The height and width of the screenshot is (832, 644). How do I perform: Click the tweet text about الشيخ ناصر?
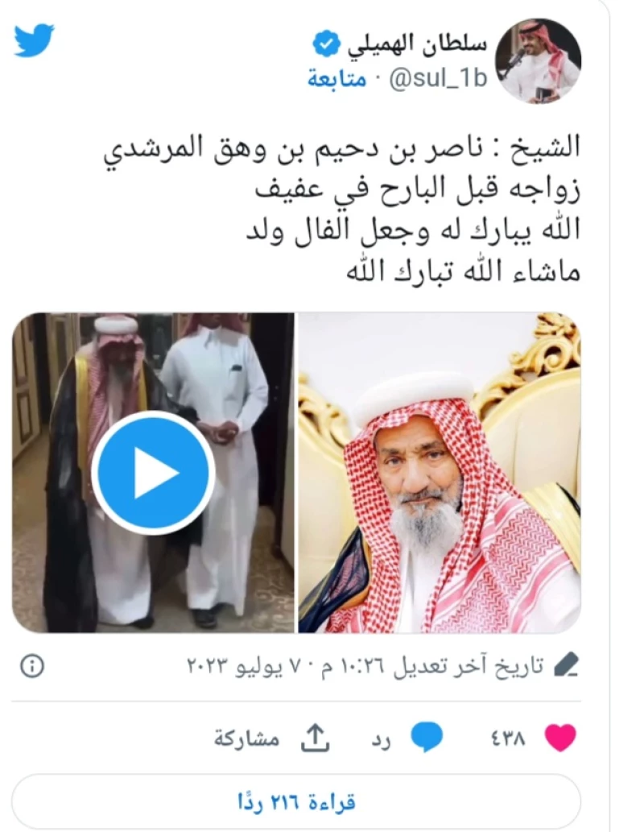(x=341, y=209)
